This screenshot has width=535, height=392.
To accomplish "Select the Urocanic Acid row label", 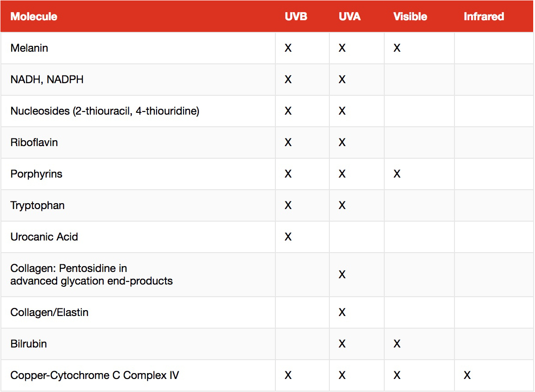I will coord(44,237).
